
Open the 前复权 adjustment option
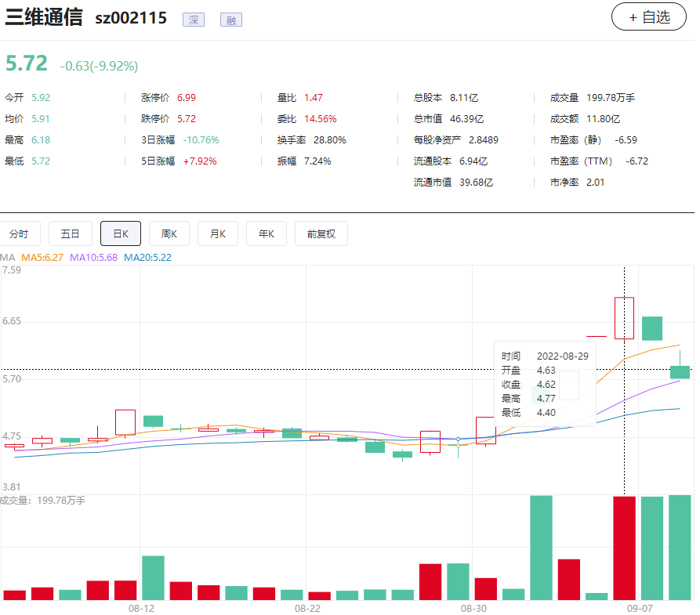click(321, 233)
